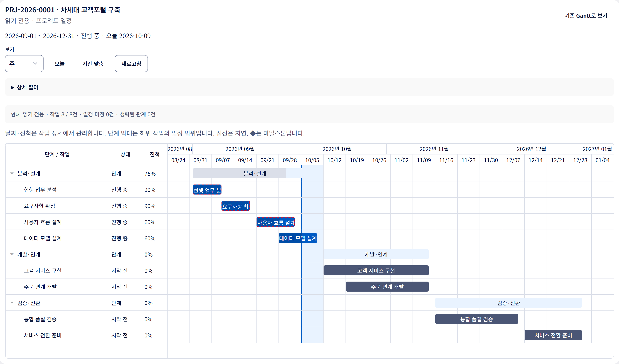Click the 고객 서비스 구현 task name
Image resolution: width=619 pixels, height=364 pixels.
click(43, 270)
